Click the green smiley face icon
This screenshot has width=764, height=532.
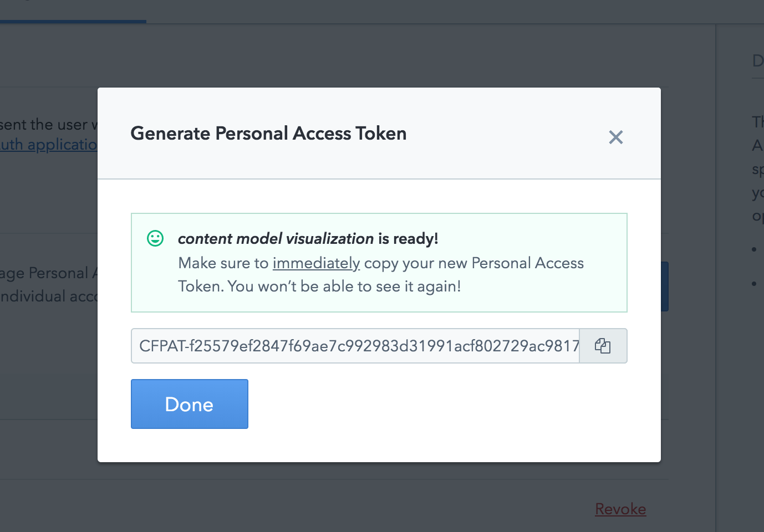pyautogui.click(x=155, y=238)
